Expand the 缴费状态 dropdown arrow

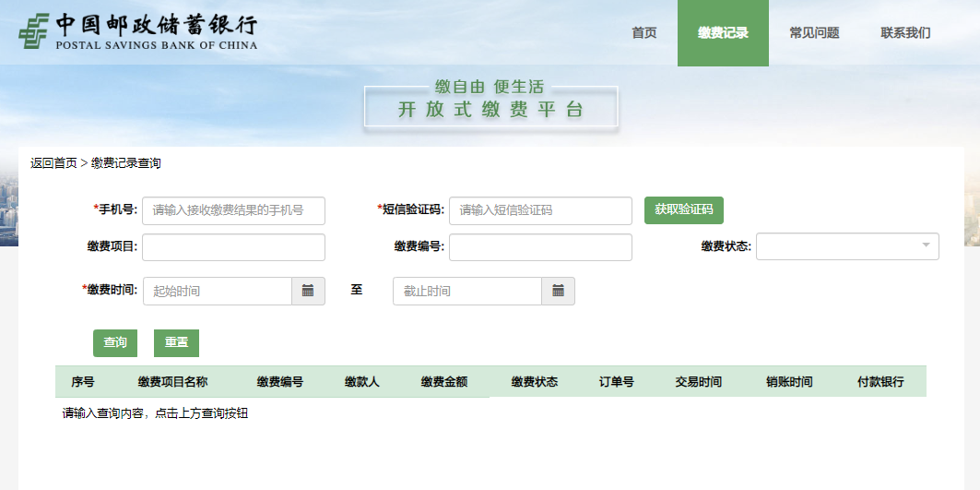925,246
